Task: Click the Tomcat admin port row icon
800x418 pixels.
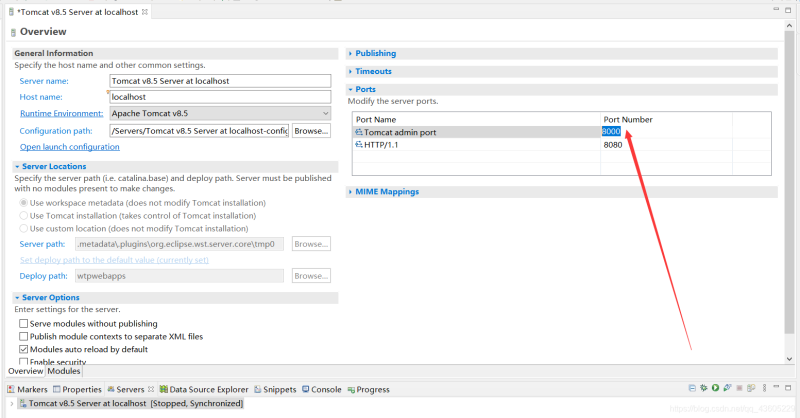Action: (359, 132)
